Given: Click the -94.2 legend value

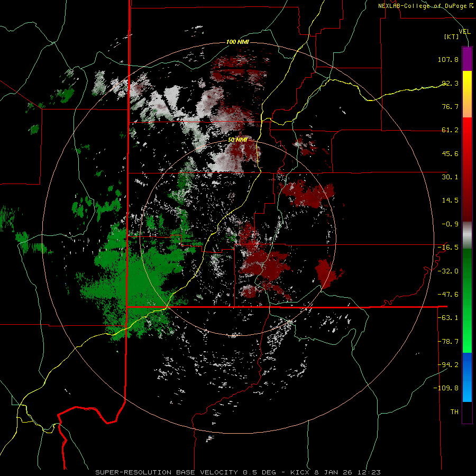Looking at the screenshot, I should [x=448, y=365].
